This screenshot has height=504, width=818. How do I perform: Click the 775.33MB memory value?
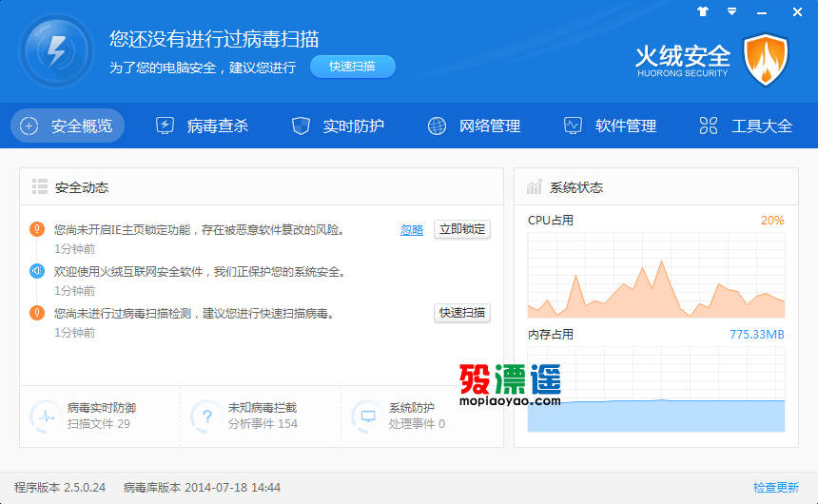tap(757, 334)
